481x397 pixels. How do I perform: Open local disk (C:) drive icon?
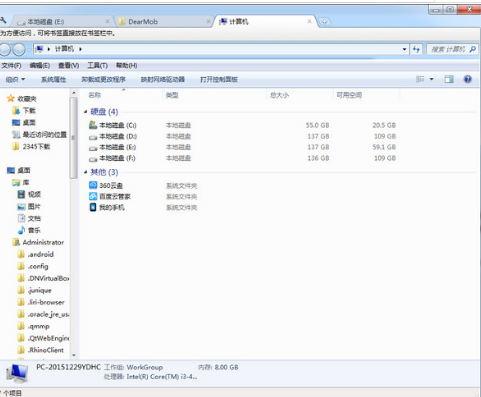coord(93,125)
